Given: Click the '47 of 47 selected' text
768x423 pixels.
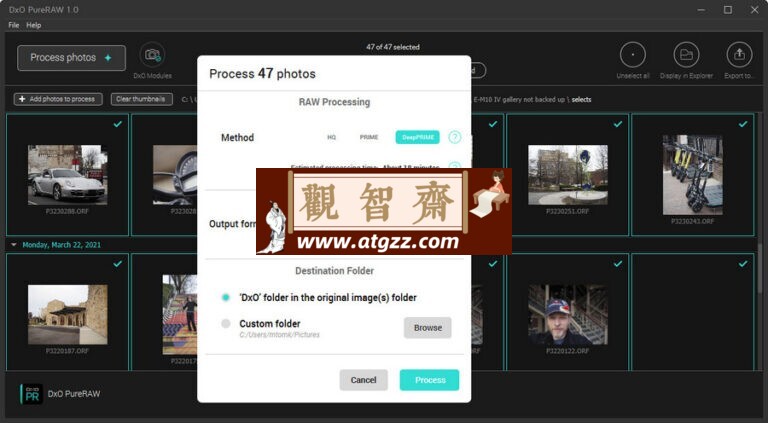Looking at the screenshot, I should click(x=393, y=47).
